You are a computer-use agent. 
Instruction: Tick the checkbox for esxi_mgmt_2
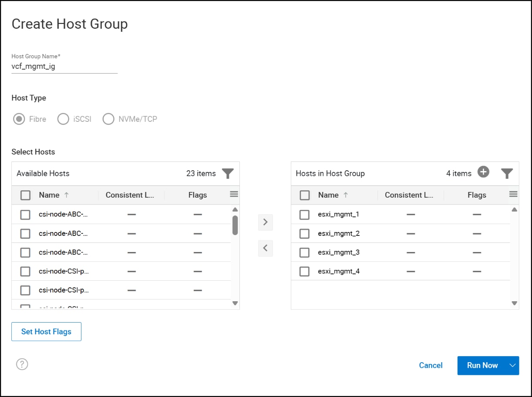[x=305, y=233]
